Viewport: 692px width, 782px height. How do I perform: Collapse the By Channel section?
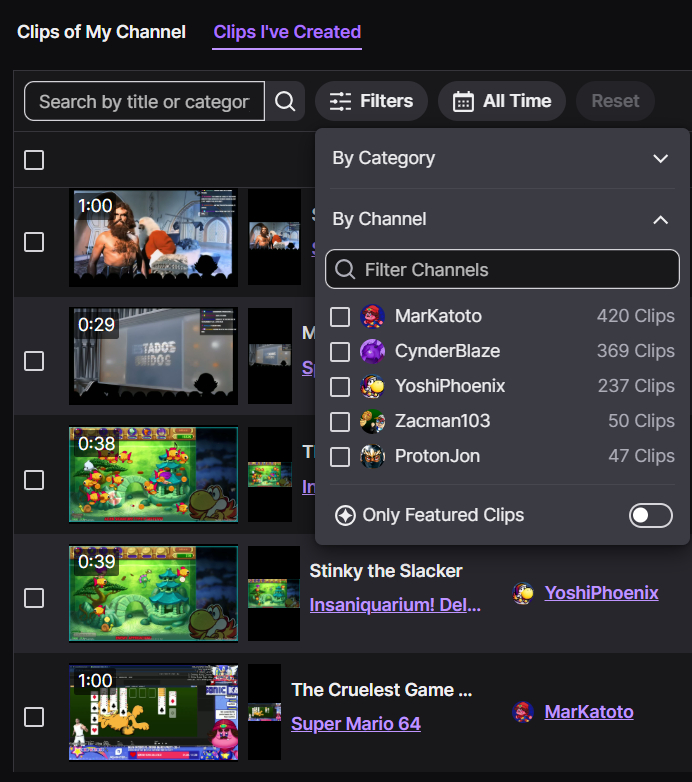(x=660, y=219)
